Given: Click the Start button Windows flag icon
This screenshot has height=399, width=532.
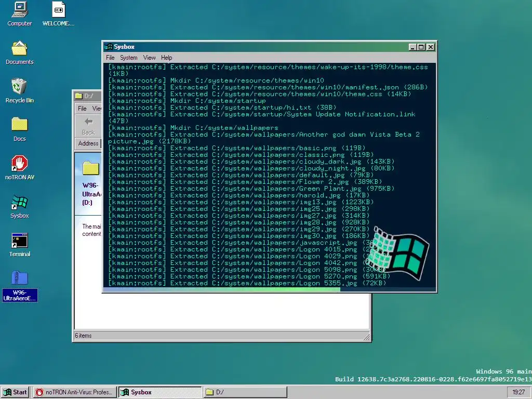Looking at the screenshot, I should tap(7, 392).
